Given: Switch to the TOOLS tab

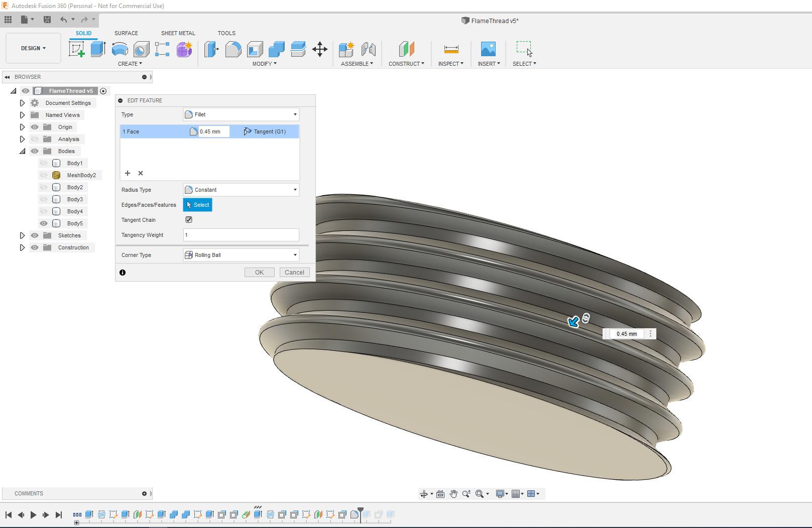Looking at the screenshot, I should click(x=226, y=33).
